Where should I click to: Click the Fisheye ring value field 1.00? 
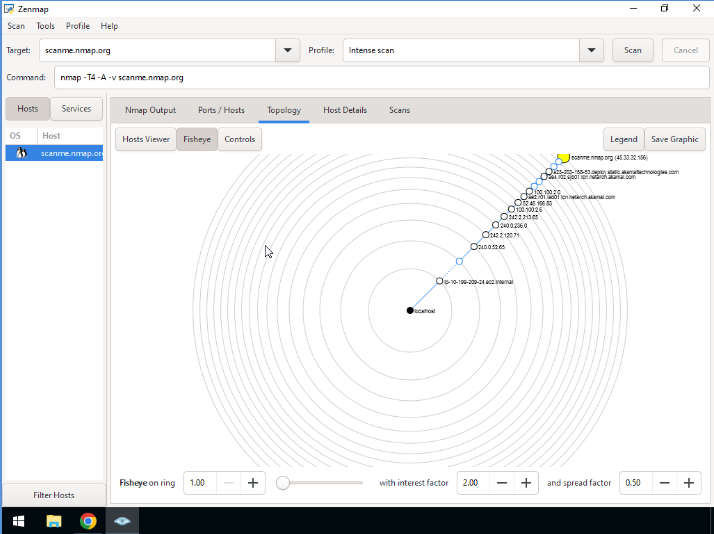click(200, 483)
